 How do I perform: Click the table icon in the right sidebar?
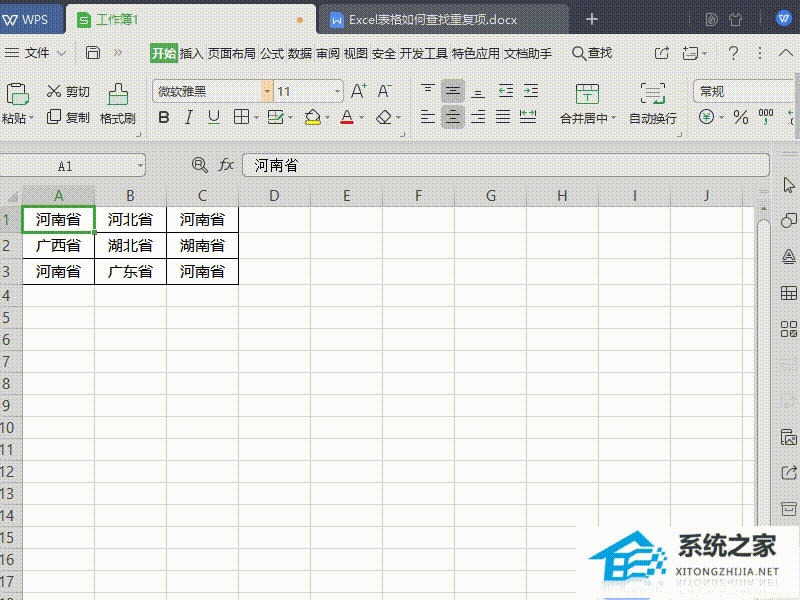tap(789, 294)
